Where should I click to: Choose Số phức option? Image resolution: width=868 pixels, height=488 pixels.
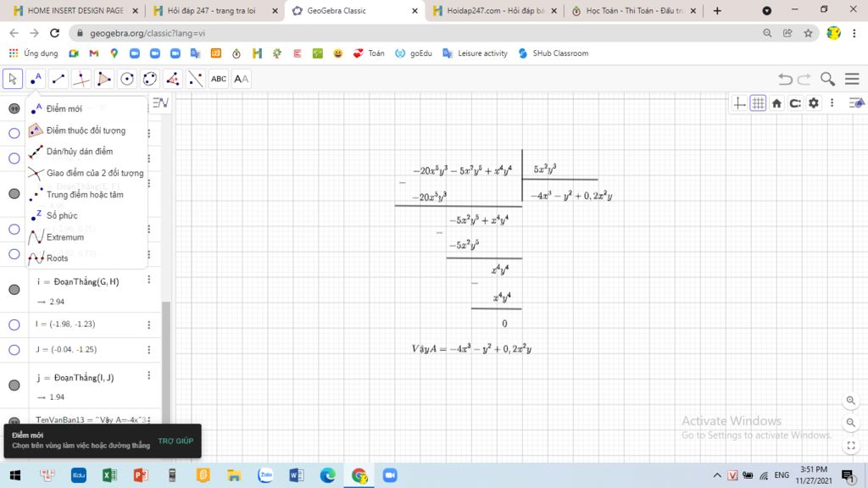pyautogui.click(x=86, y=215)
